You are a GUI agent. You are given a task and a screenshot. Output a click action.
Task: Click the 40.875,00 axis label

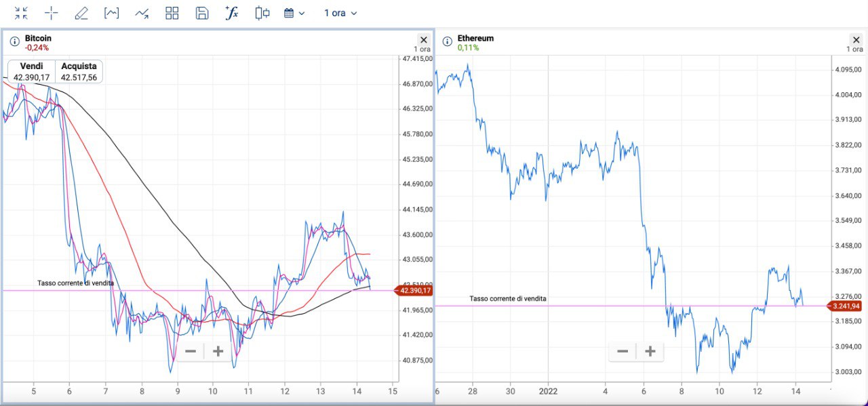click(417, 360)
